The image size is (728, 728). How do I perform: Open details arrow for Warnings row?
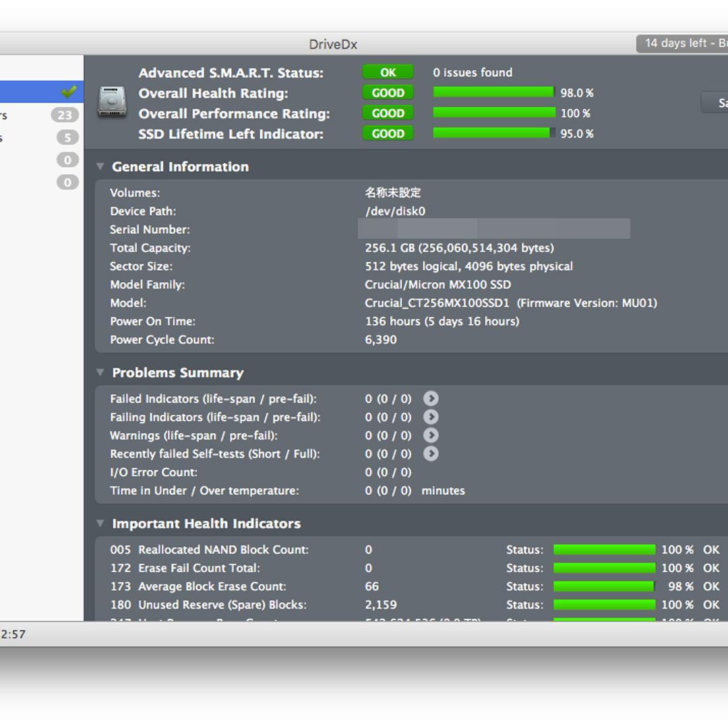(x=431, y=435)
